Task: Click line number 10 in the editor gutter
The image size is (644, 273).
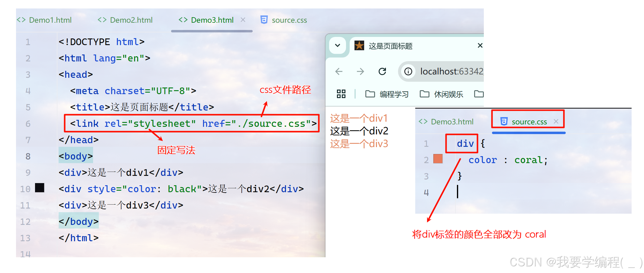Action: 25,189
